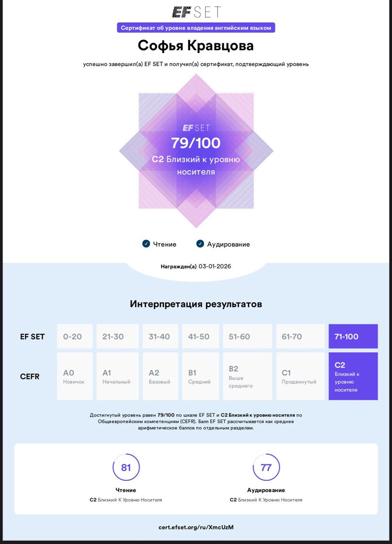Select the highlighted C2 CEFR cell

tap(353, 376)
